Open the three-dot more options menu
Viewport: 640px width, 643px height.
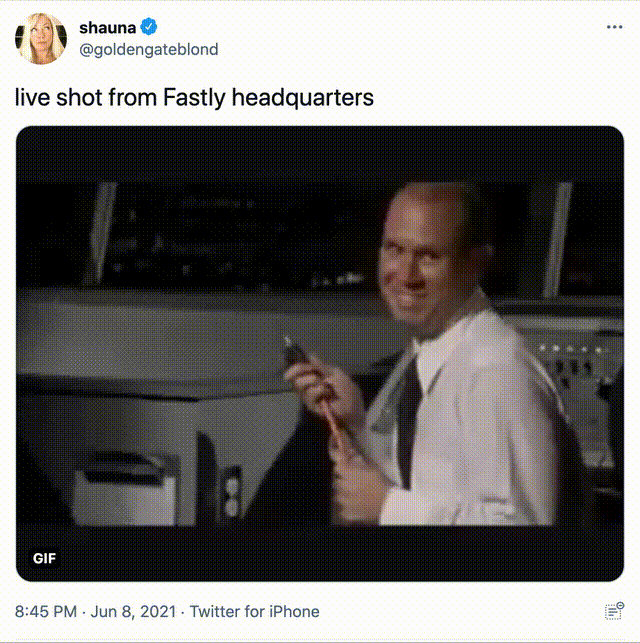pyautogui.click(x=614, y=27)
